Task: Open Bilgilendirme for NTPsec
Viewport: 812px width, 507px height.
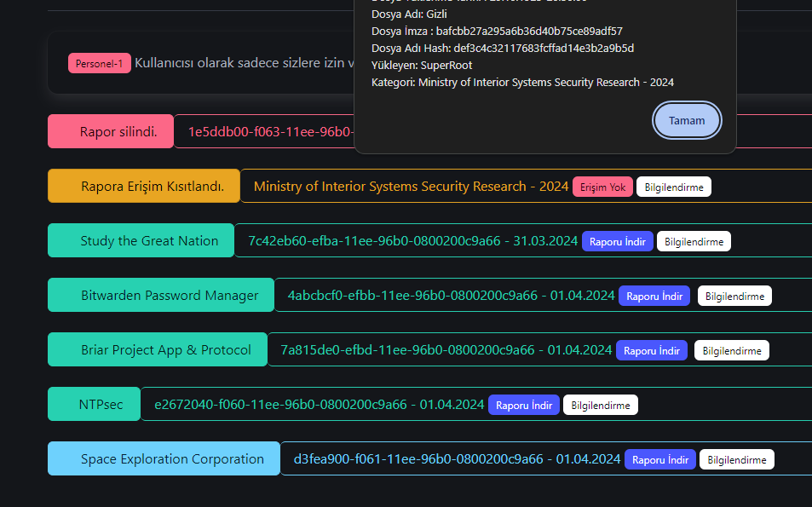Action: pos(601,405)
